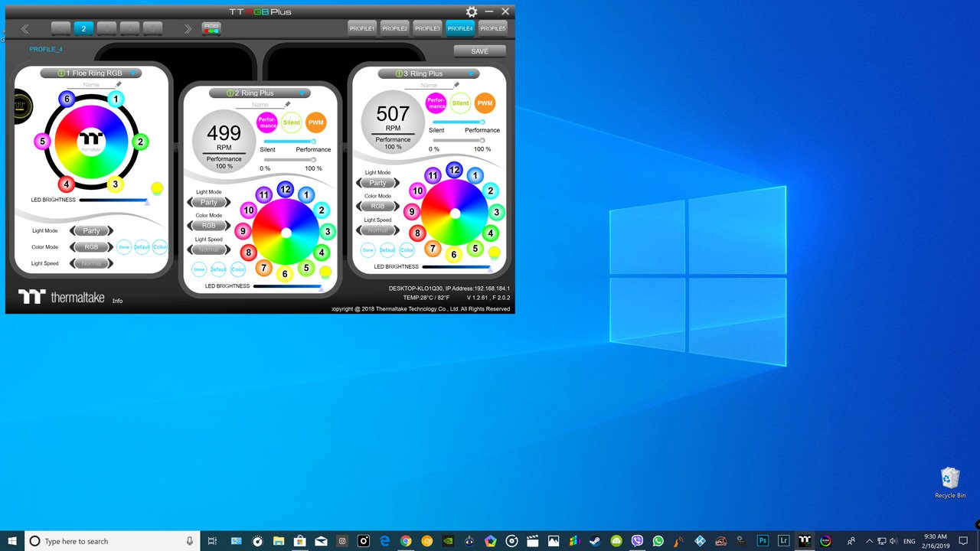Select LED 12 on 3 Riing Plus fan
Viewport: 980px width, 551px height.
click(x=454, y=170)
